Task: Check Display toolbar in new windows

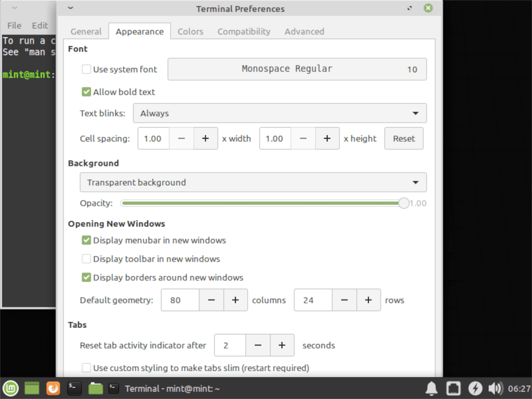Action: tap(86, 258)
